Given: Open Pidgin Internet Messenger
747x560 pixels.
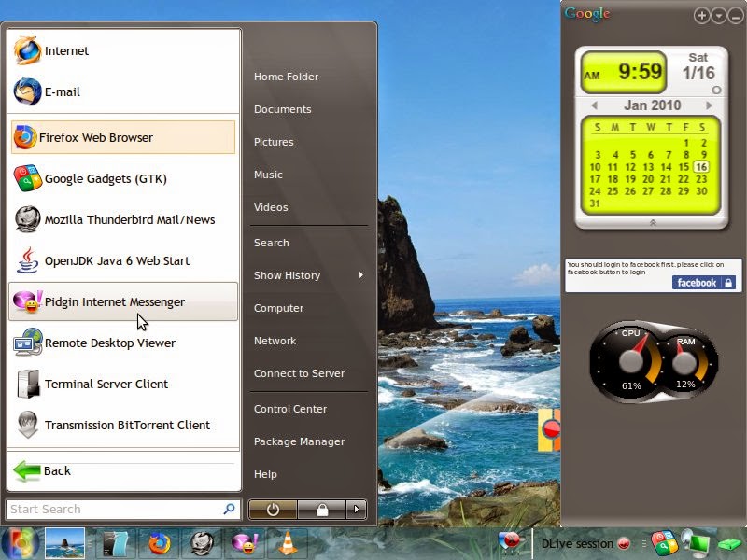Looking at the screenshot, I should [120, 301].
